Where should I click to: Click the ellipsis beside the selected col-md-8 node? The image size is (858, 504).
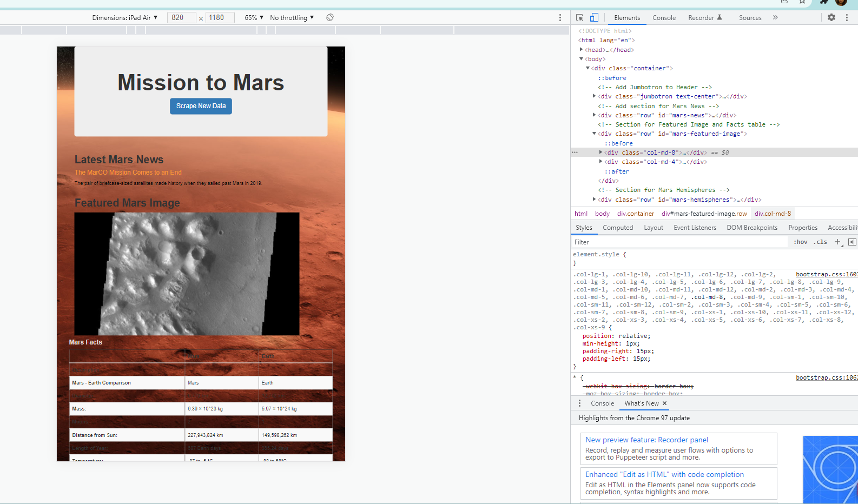(575, 152)
